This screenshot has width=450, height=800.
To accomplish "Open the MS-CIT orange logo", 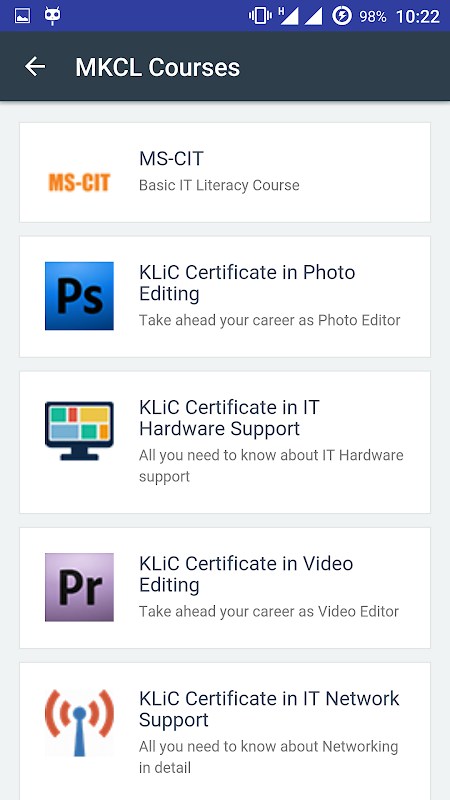I will (79, 183).
